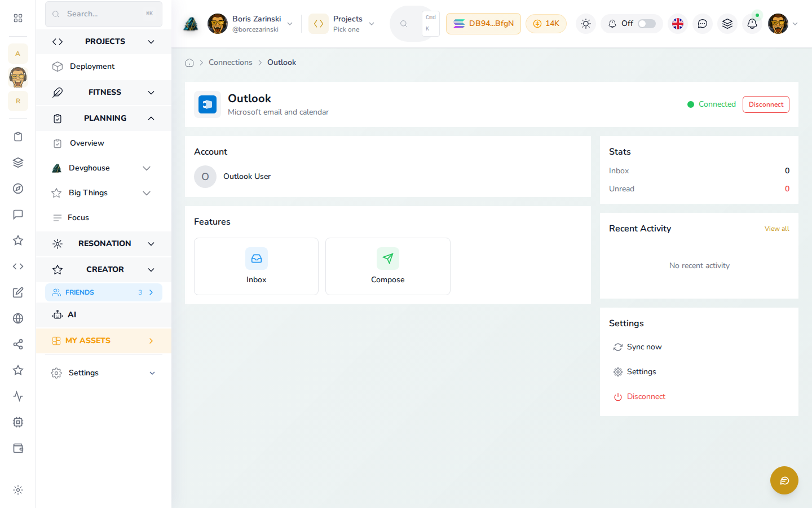Screen dimensions: 812x508
Task: Click the floating chat button
Action: click(x=784, y=480)
